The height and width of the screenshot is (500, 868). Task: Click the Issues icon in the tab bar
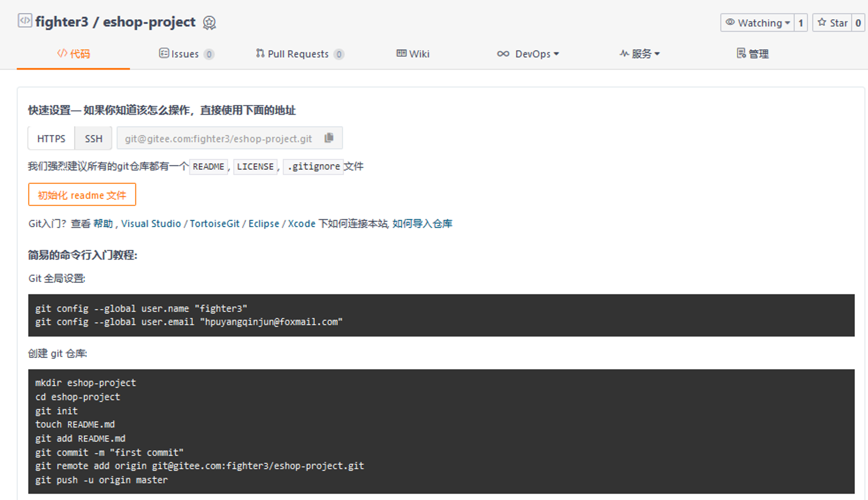tap(164, 53)
